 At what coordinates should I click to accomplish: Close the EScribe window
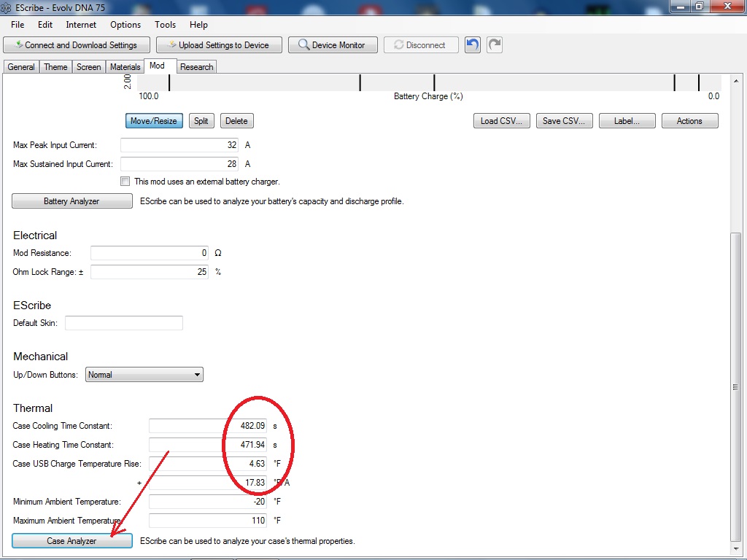point(727,6)
